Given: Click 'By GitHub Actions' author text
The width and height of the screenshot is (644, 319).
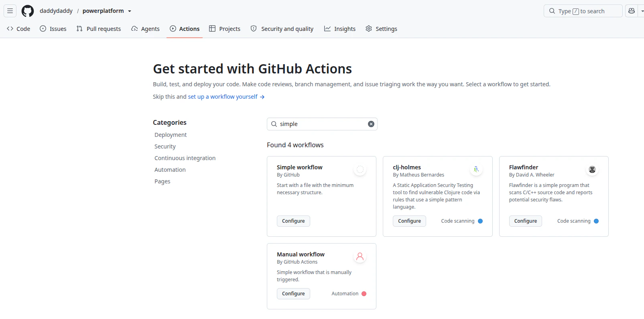Looking at the screenshot, I should (x=297, y=262).
